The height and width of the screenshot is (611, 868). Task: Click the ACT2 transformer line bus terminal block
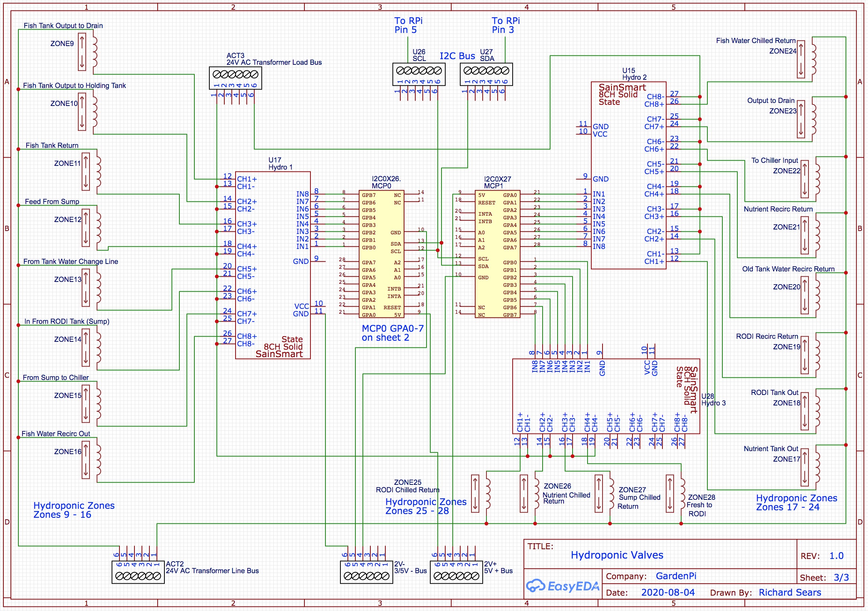(x=138, y=572)
